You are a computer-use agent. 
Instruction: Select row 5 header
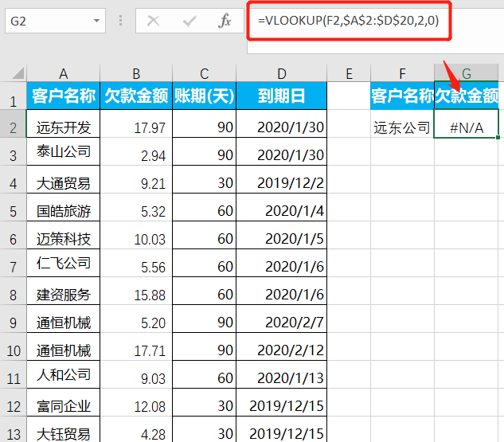point(14,207)
